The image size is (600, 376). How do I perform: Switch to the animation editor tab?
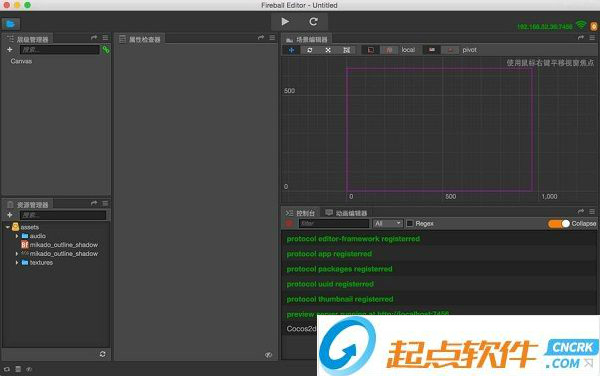(346, 213)
